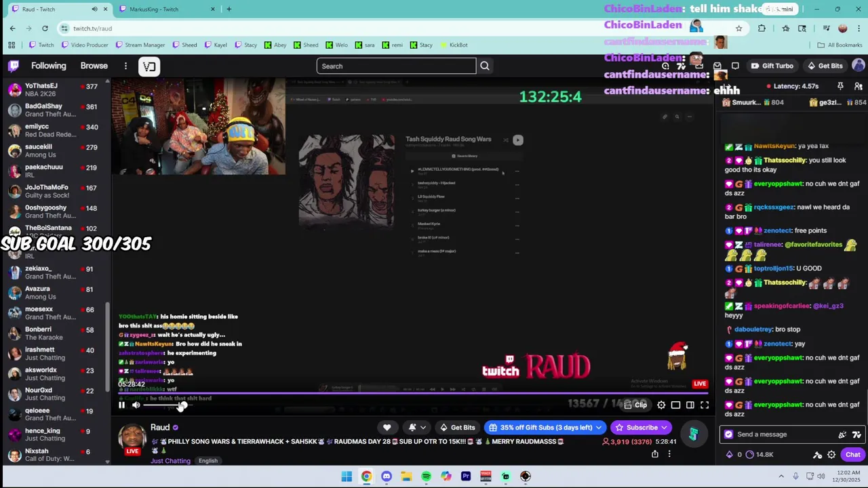The height and width of the screenshot is (488, 868).
Task: Open the mod tools hammer icon in chat
Action: 818,455
